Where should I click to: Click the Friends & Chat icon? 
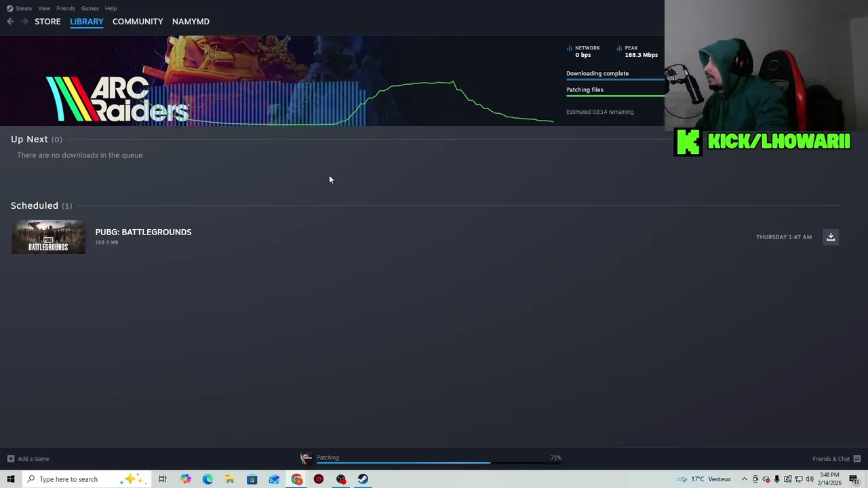pyautogui.click(x=857, y=459)
